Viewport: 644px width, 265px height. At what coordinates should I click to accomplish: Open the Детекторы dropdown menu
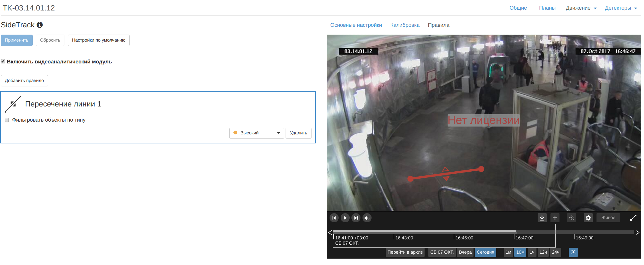(621, 8)
